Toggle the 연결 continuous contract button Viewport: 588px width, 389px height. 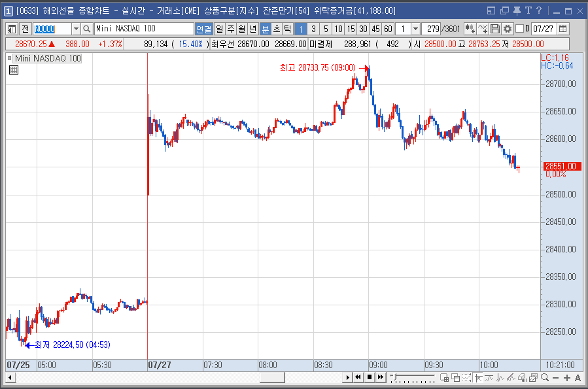coord(204,29)
